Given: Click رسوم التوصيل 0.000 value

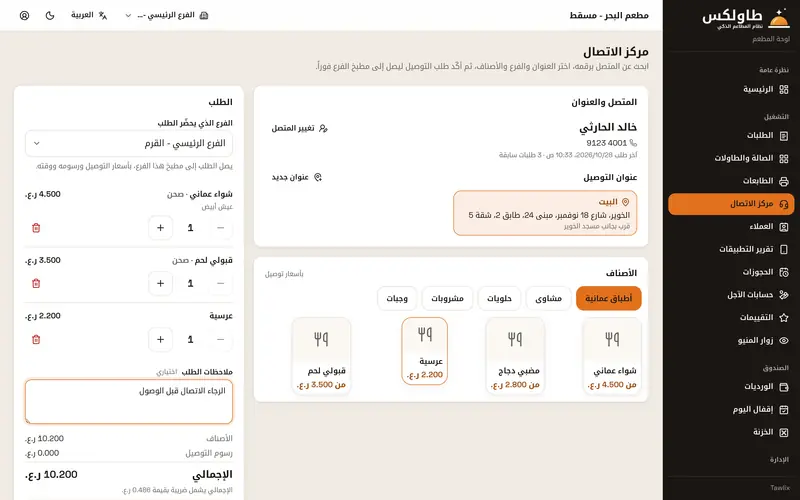Looking at the screenshot, I should pos(42,453).
